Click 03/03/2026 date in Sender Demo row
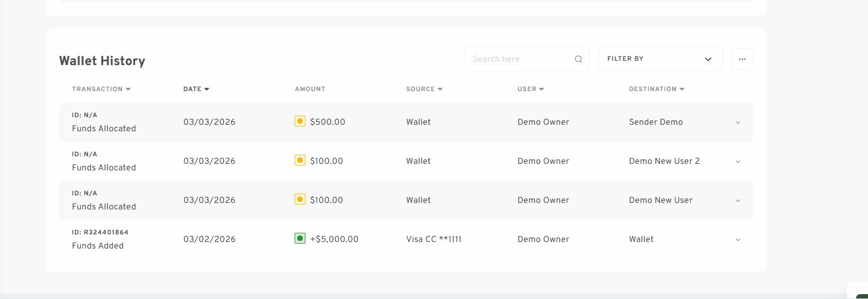Screen dimensions: 868x299 209,122
